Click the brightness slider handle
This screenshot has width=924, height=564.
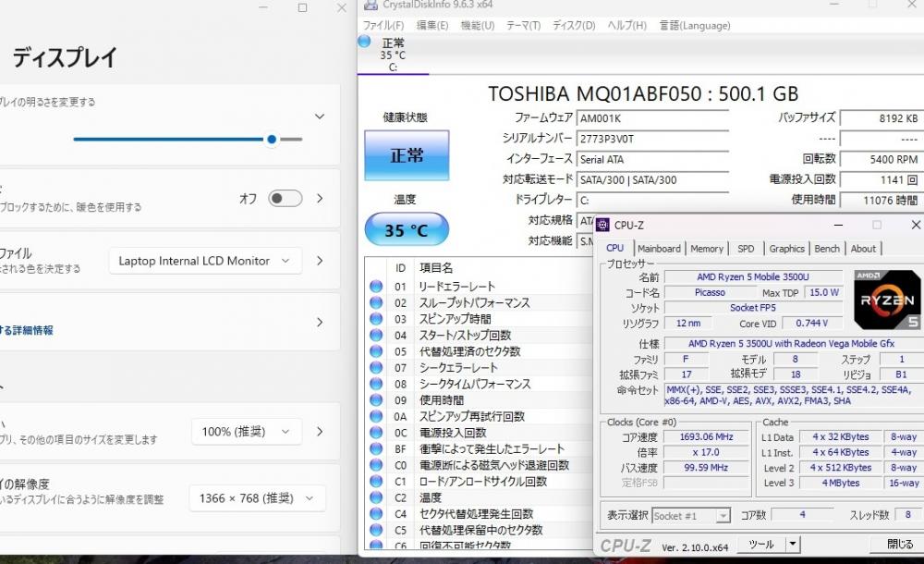click(x=272, y=140)
